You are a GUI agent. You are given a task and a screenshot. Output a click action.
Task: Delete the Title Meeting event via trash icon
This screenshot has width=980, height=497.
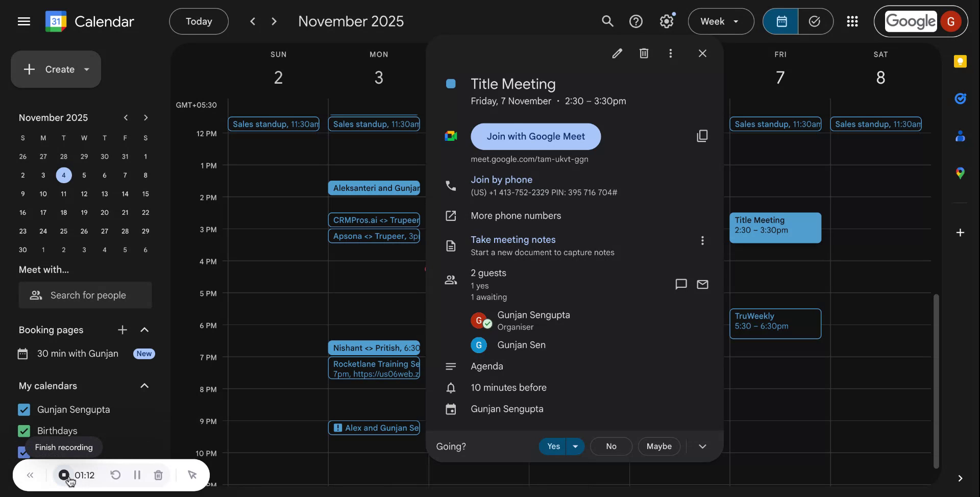[x=644, y=53]
